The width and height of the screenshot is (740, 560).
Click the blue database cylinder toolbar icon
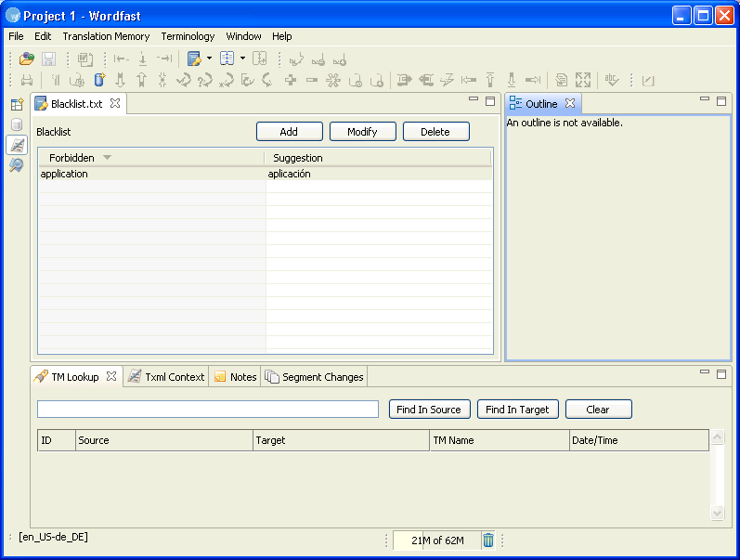tap(99, 80)
